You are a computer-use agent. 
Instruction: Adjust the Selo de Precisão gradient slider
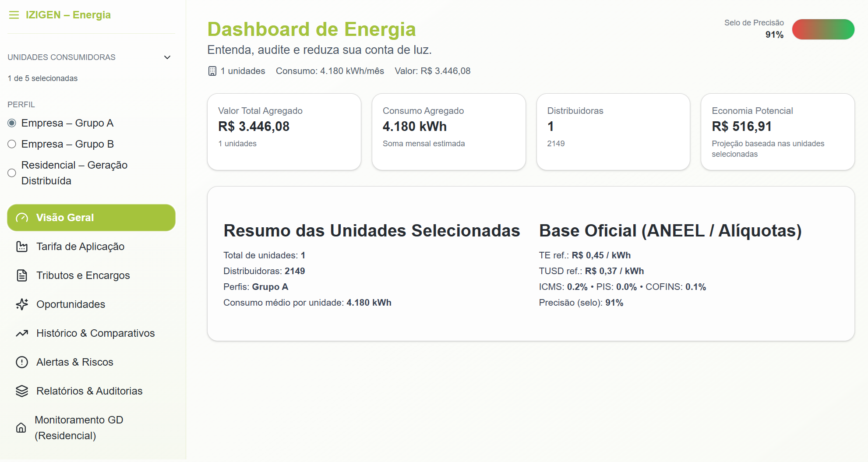(x=823, y=29)
